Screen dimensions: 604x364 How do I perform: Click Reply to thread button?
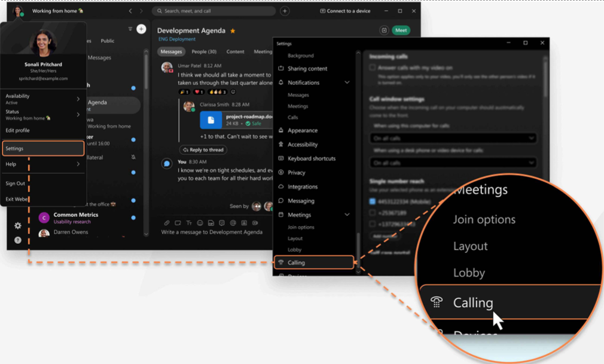point(203,150)
